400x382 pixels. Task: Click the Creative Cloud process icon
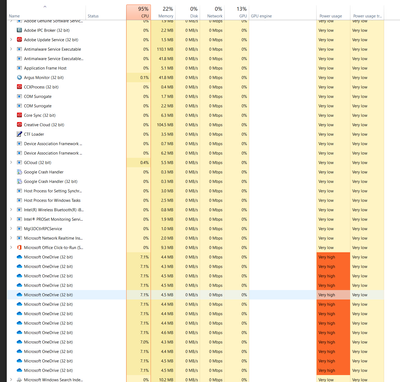(19, 125)
